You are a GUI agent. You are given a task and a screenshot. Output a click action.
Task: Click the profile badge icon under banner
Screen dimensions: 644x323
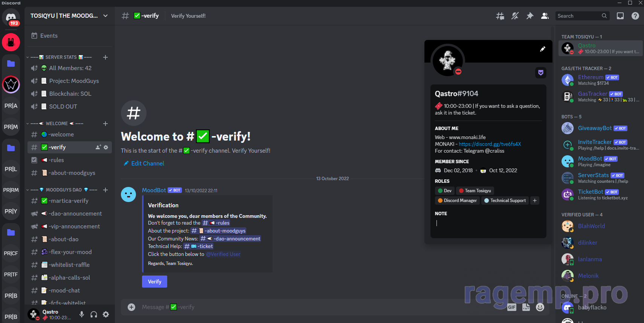pos(541,73)
